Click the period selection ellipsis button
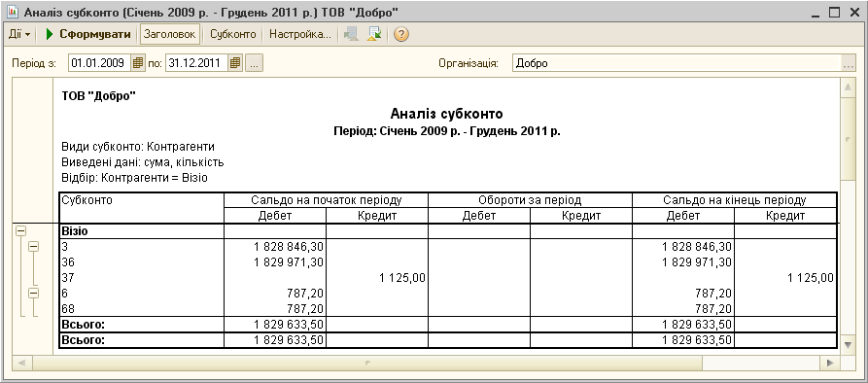The height and width of the screenshot is (383, 868). [254, 63]
